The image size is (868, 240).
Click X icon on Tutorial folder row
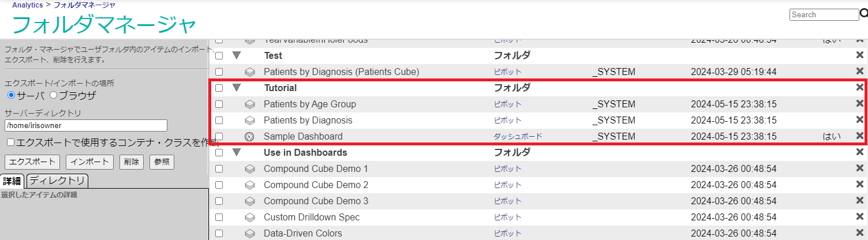(859, 88)
